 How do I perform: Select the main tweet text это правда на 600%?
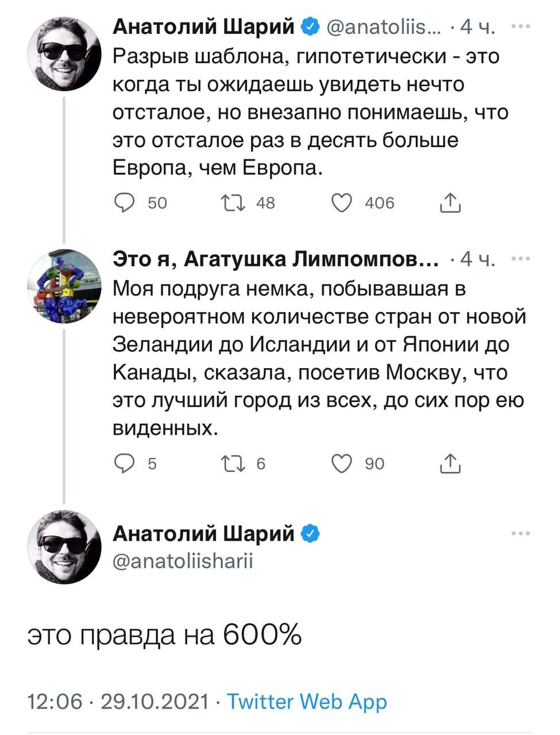(164, 635)
